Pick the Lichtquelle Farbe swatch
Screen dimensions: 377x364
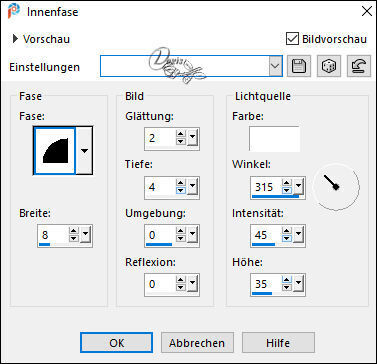(274, 139)
